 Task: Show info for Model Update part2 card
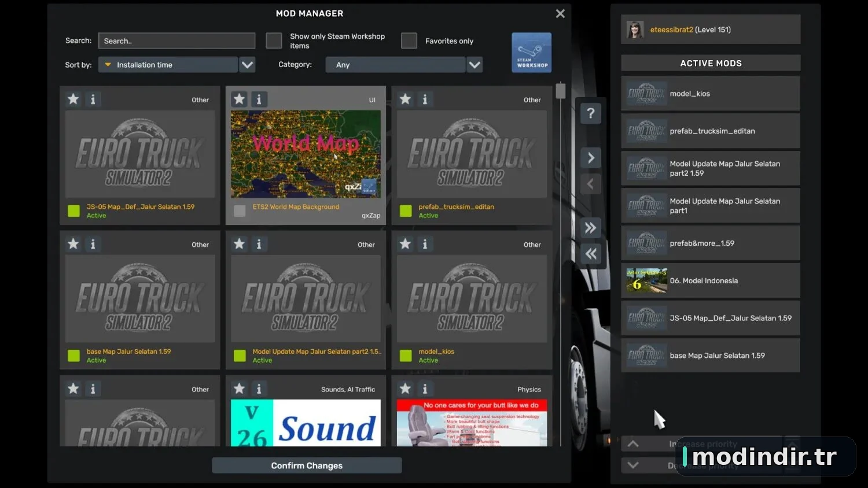coord(259,244)
